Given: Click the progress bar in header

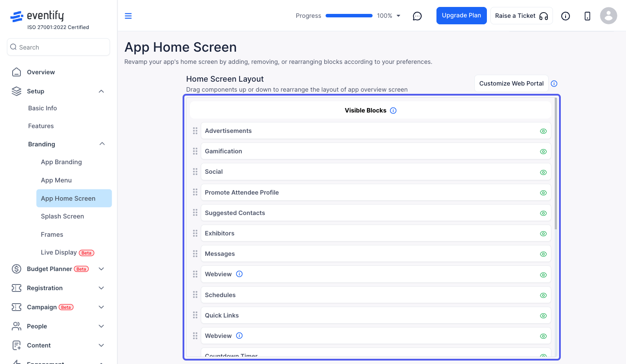Looking at the screenshot, I should [x=349, y=16].
